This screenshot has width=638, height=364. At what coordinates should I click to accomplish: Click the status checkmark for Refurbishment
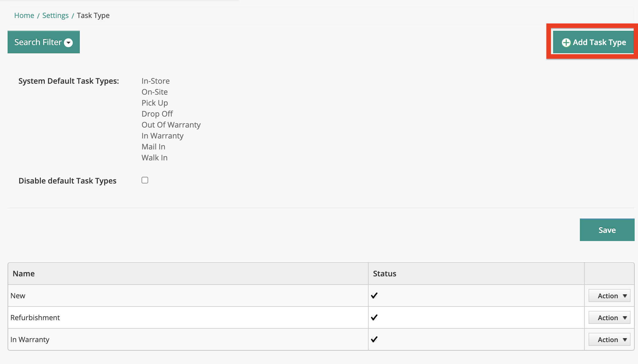point(374,317)
